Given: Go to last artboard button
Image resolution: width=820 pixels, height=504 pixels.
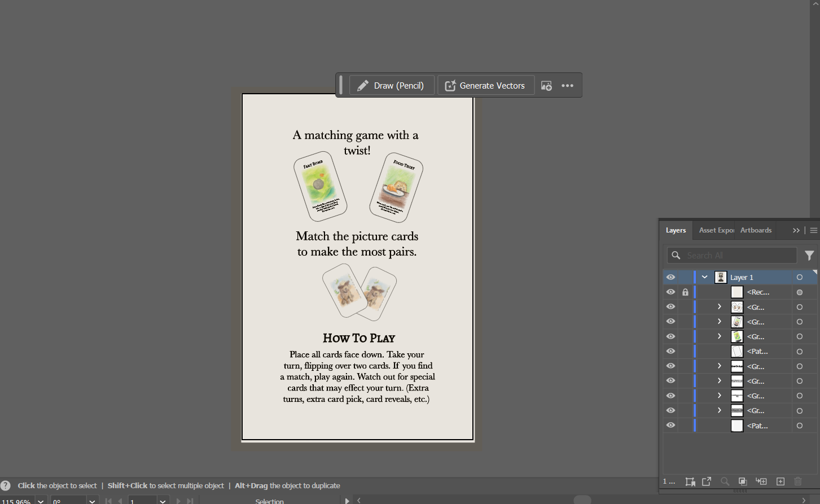Looking at the screenshot, I should click(x=191, y=501).
